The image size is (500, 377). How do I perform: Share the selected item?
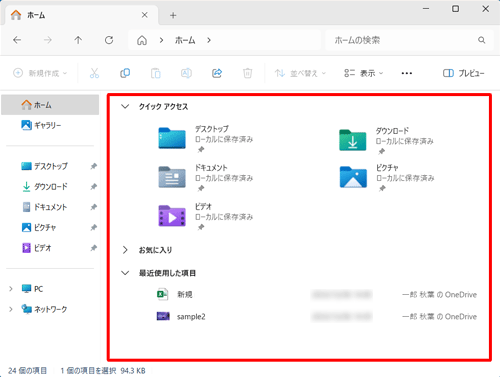coord(217,73)
